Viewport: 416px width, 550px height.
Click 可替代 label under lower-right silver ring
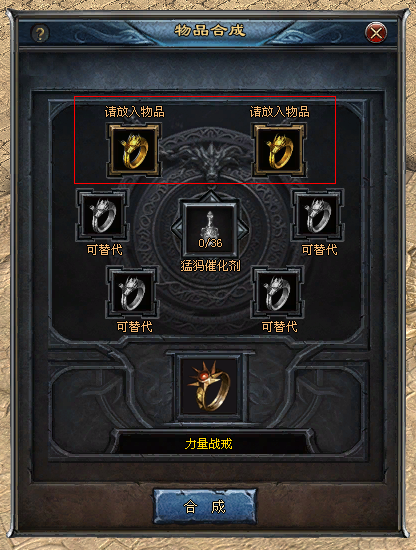(x=280, y=327)
